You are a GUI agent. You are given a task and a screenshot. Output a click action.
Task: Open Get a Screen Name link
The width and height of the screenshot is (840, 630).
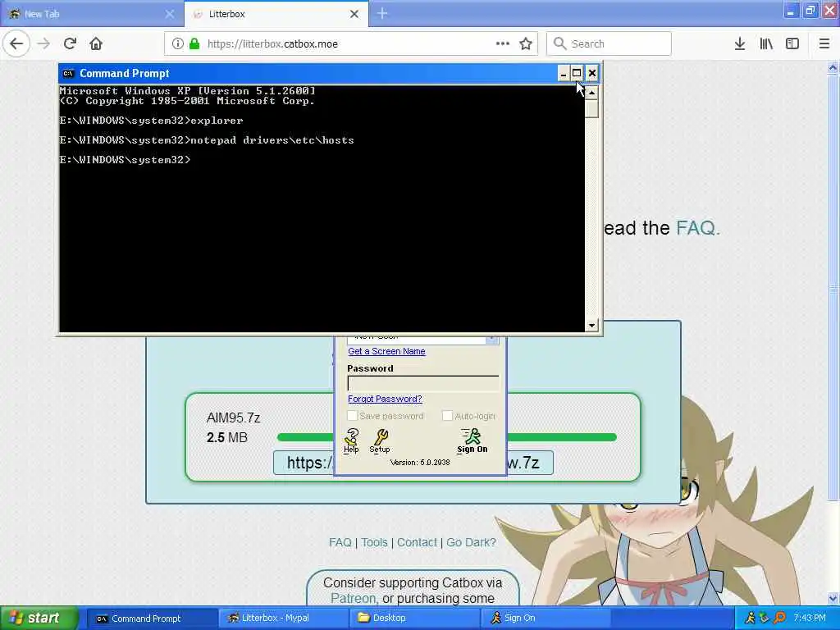tap(386, 351)
